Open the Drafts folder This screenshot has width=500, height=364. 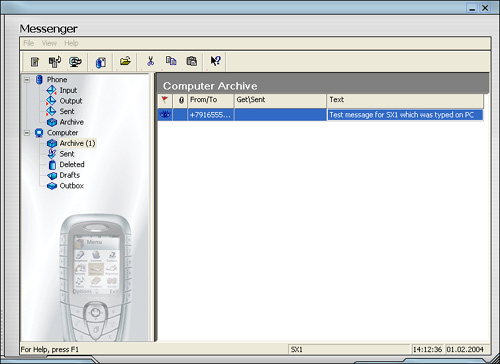pyautogui.click(x=70, y=175)
